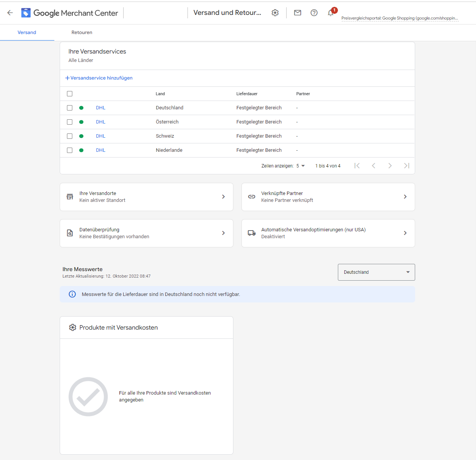Viewport: 476px width, 460px height.
Task: Jump to the last page of shipping services
Action: pyautogui.click(x=407, y=166)
